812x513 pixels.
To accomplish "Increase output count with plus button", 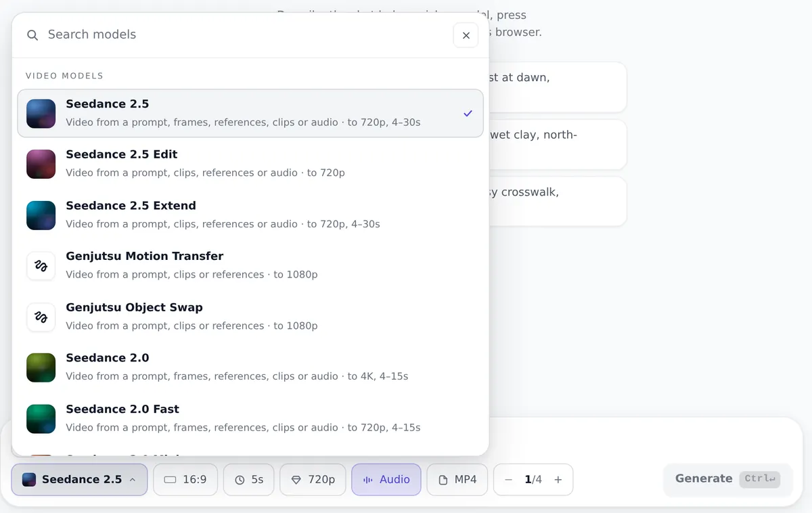I will pos(558,480).
